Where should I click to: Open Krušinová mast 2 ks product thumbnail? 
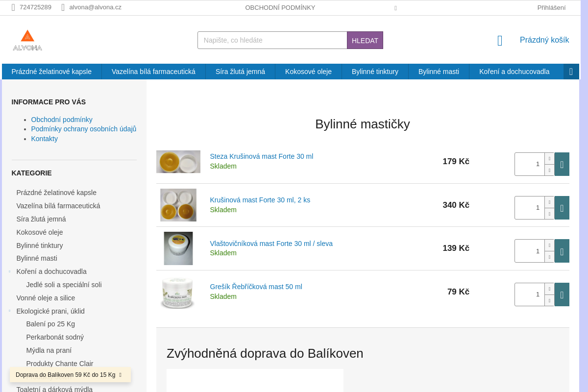click(178, 205)
